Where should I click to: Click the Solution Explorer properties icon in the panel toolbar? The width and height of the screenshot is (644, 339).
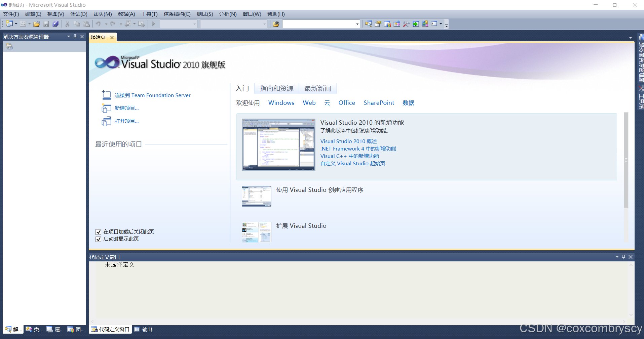tap(9, 47)
